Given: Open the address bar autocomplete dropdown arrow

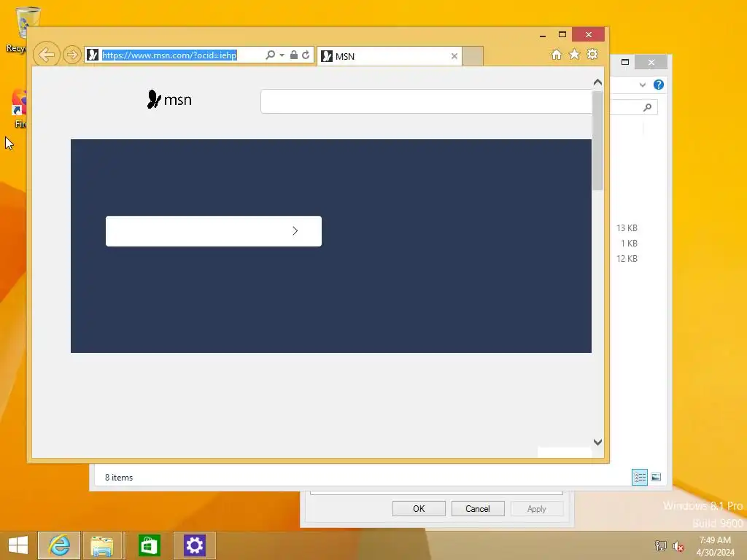Looking at the screenshot, I should (x=282, y=55).
